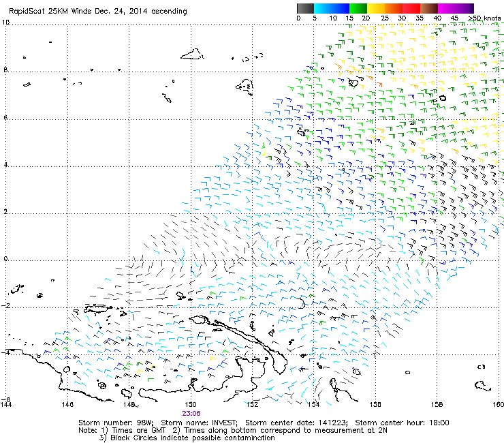The height and width of the screenshot is (443, 504).
Task: Click the "Storm center date: 141223" text
Action: point(297,423)
